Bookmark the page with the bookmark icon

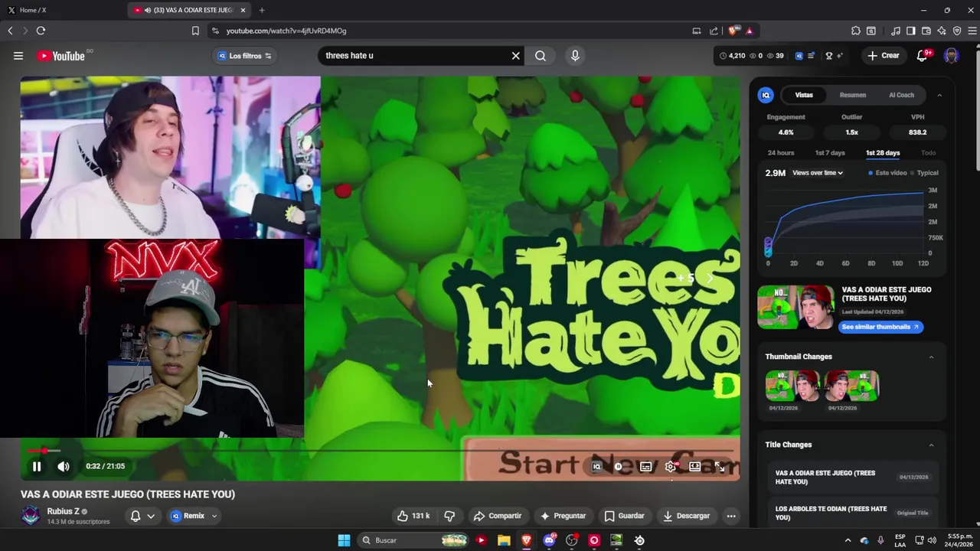coord(195,31)
